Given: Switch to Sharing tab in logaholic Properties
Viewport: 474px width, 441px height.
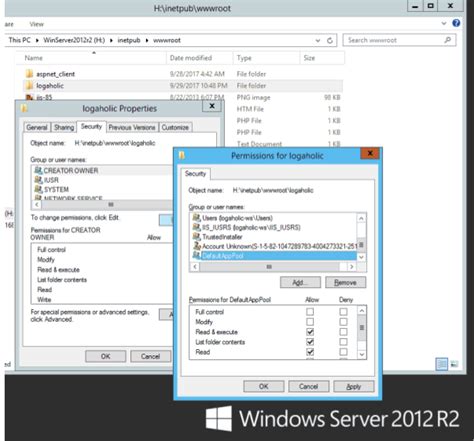Looking at the screenshot, I should click(64, 127).
